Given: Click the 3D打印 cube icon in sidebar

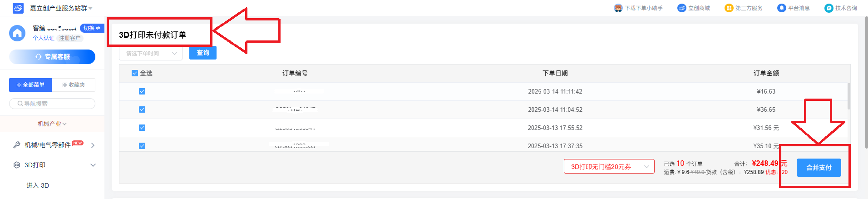Looking at the screenshot, I should point(17,165).
